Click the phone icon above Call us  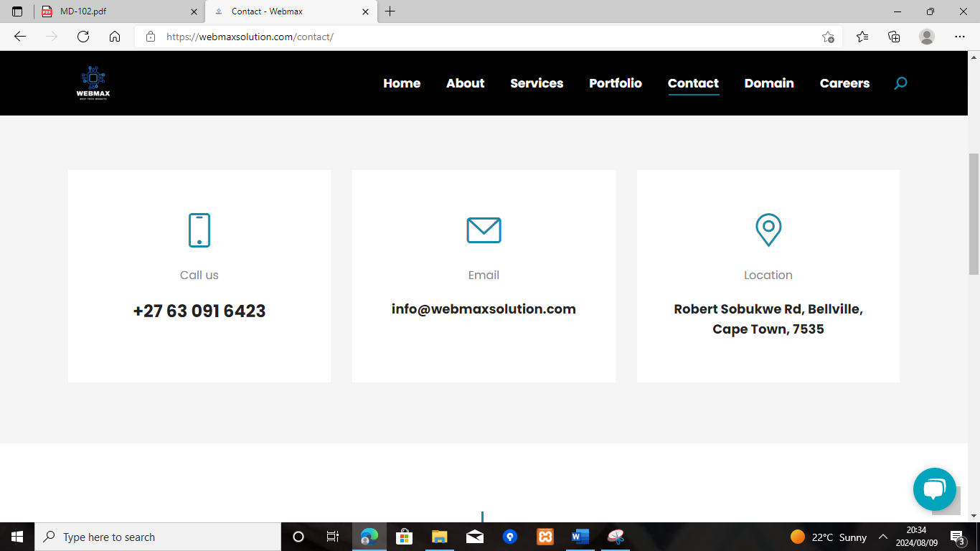[x=199, y=230]
